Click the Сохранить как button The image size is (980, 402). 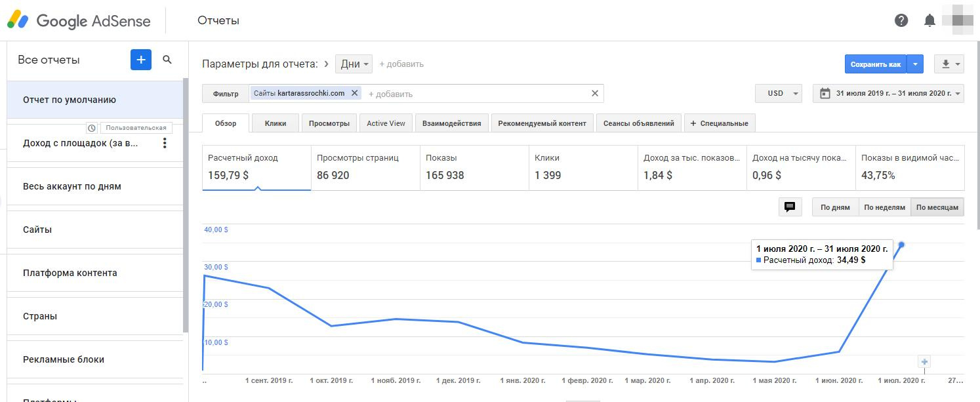(876, 64)
